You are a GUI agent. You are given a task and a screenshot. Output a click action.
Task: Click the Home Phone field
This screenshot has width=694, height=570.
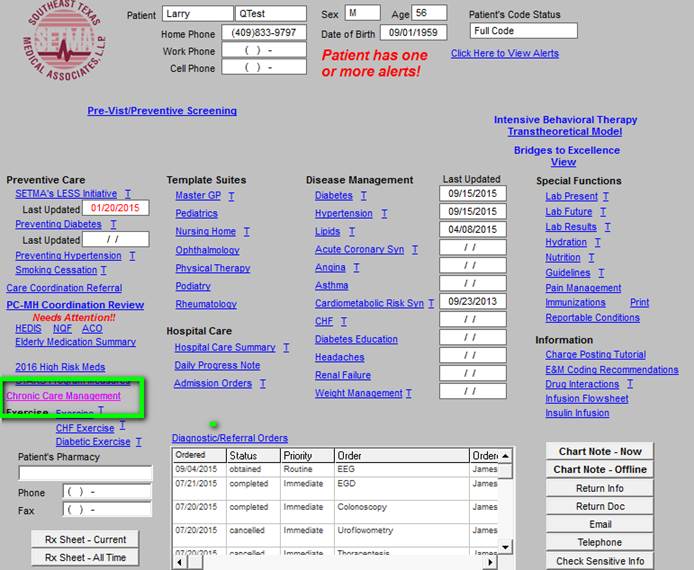(x=264, y=33)
